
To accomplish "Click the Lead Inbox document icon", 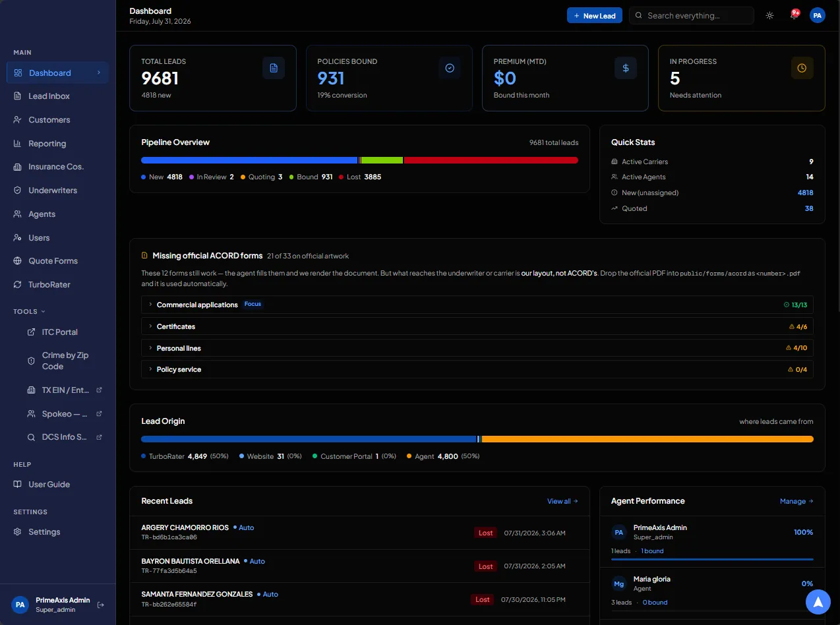I will 18,96.
